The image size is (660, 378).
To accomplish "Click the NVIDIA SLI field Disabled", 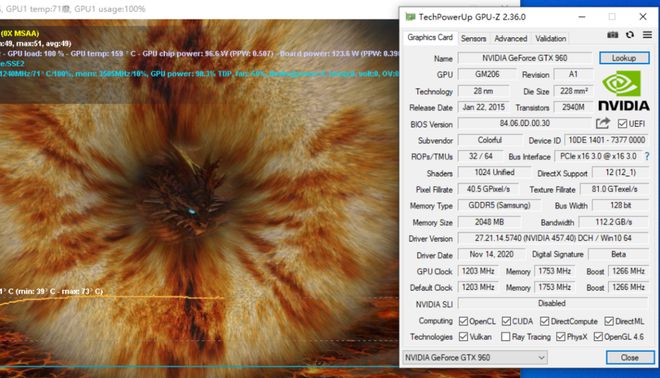I will (x=553, y=303).
